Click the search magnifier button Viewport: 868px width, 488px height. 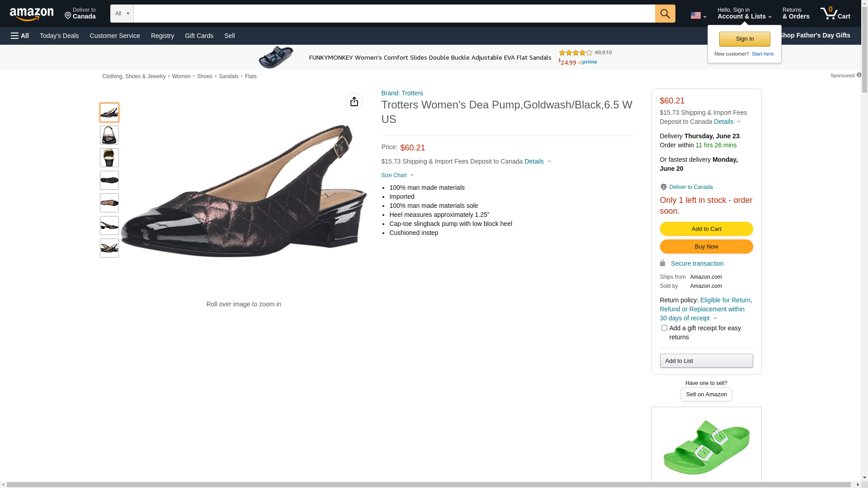point(665,14)
